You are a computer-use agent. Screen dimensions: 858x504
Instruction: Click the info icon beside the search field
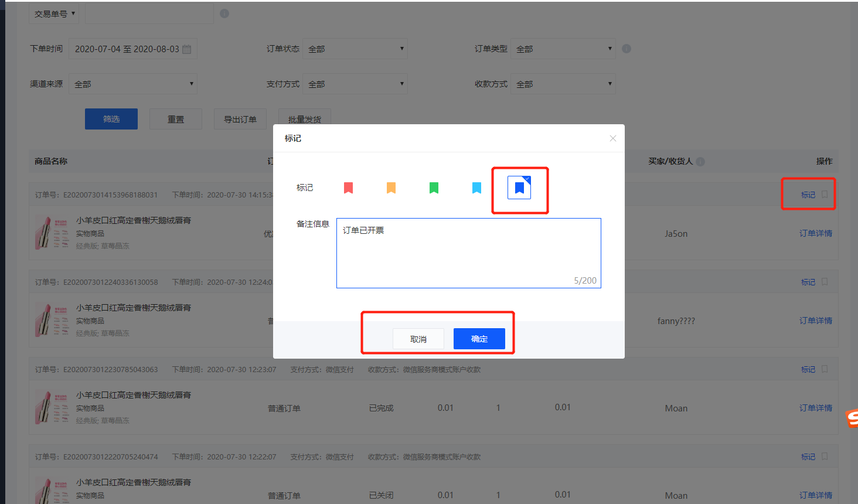(224, 13)
